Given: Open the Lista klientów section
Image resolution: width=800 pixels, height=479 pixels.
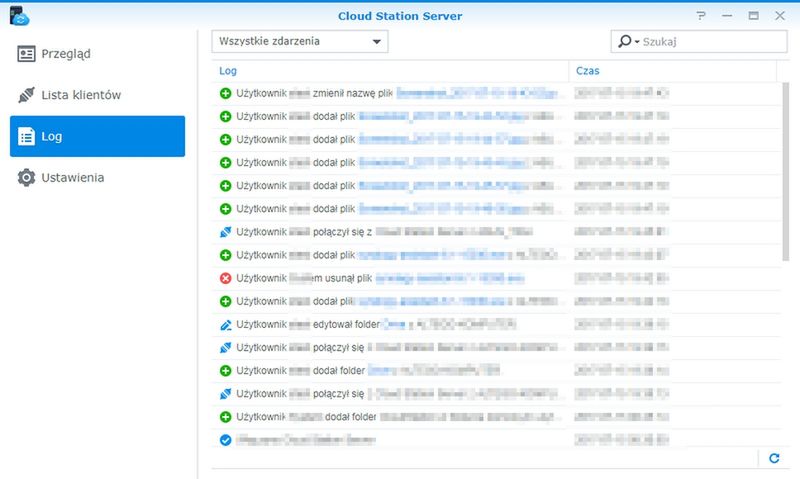Looking at the screenshot, I should 97,95.
